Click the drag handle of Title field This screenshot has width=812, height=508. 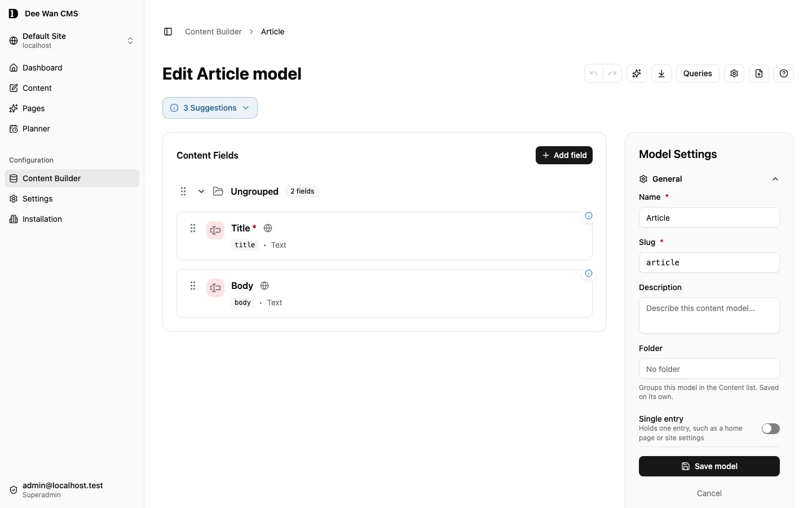click(x=193, y=228)
